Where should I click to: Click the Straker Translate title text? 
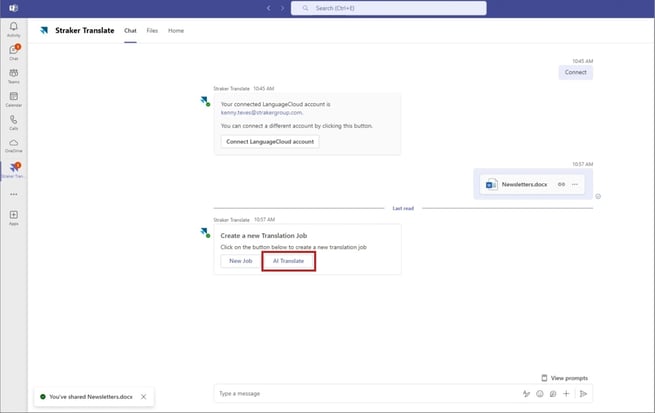pos(84,30)
